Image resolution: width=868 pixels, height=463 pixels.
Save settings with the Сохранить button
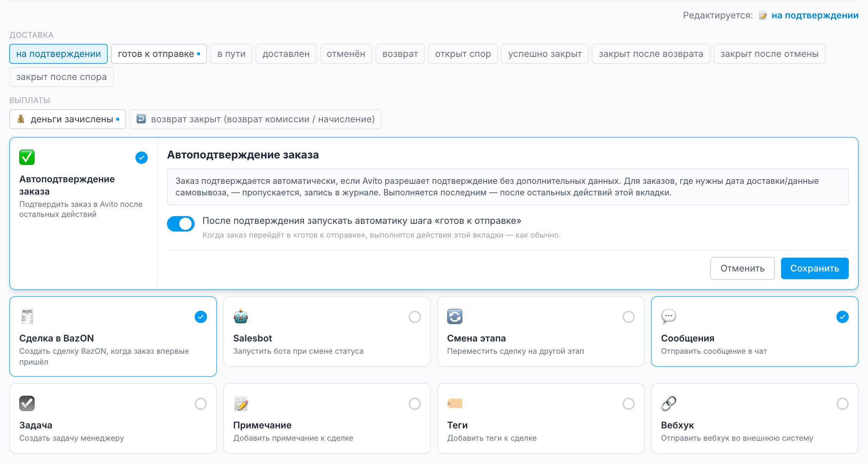click(x=815, y=268)
